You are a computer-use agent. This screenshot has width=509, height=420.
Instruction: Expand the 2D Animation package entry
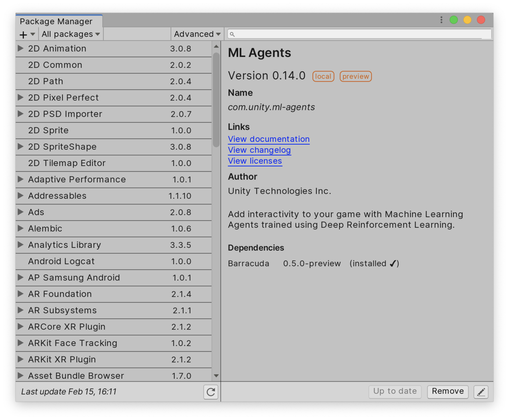[20, 48]
